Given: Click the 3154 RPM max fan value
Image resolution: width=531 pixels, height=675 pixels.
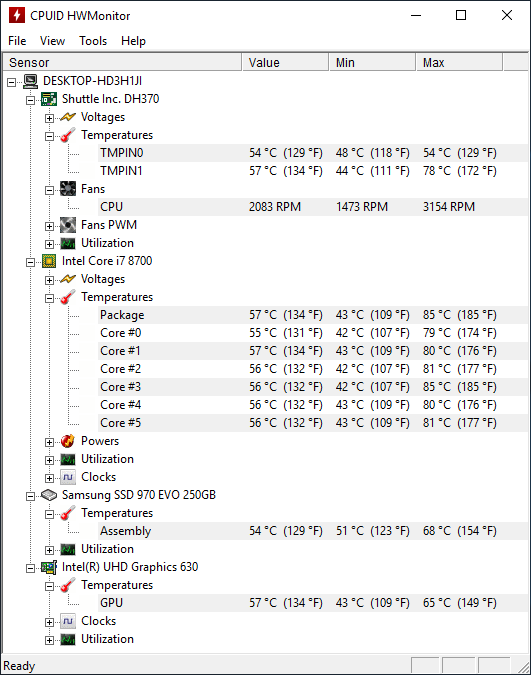Looking at the screenshot, I should [x=449, y=207].
